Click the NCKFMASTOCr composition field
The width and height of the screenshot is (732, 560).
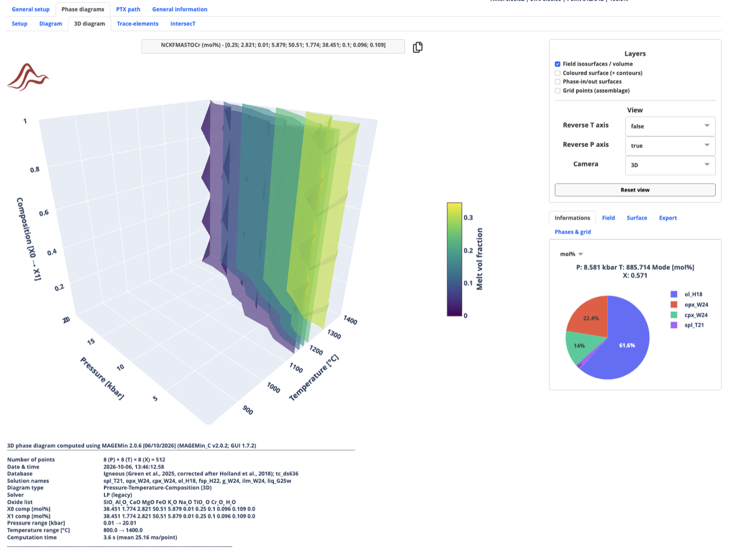click(x=273, y=46)
